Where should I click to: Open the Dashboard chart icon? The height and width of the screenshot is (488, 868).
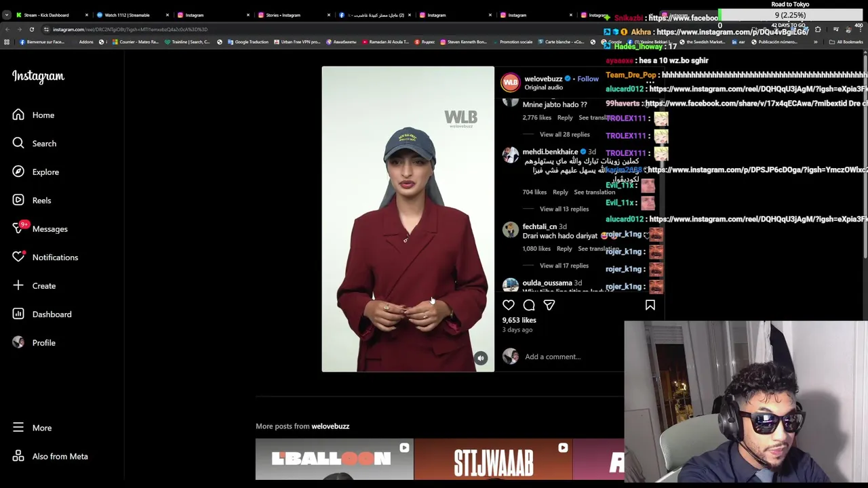18,314
